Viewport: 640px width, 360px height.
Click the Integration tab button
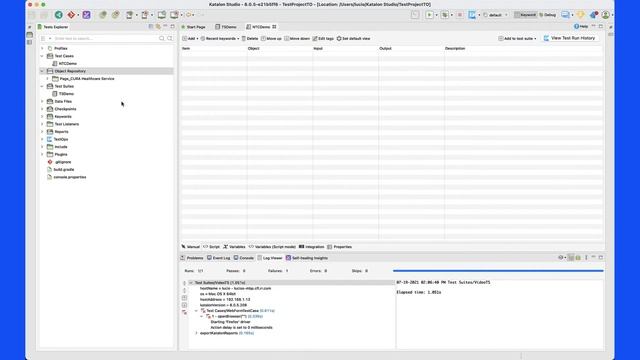311,247
